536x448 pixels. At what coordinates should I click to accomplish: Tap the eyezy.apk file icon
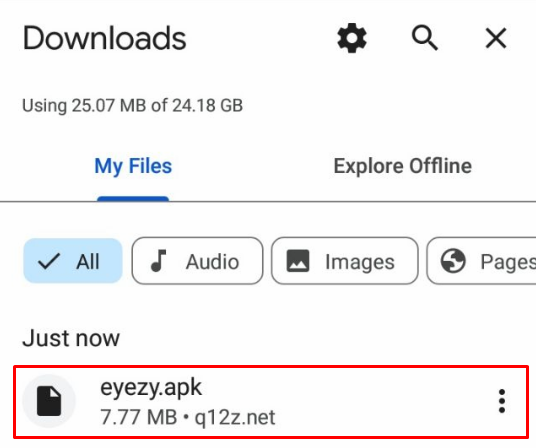click(x=49, y=401)
